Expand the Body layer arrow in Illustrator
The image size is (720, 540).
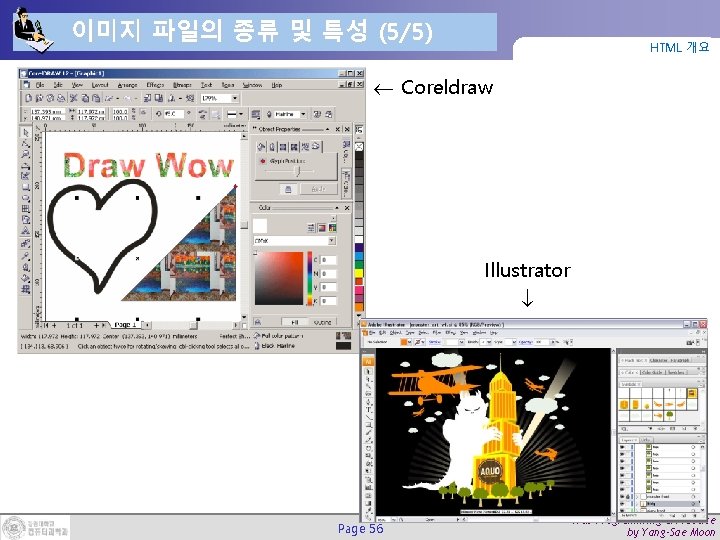(x=638, y=504)
